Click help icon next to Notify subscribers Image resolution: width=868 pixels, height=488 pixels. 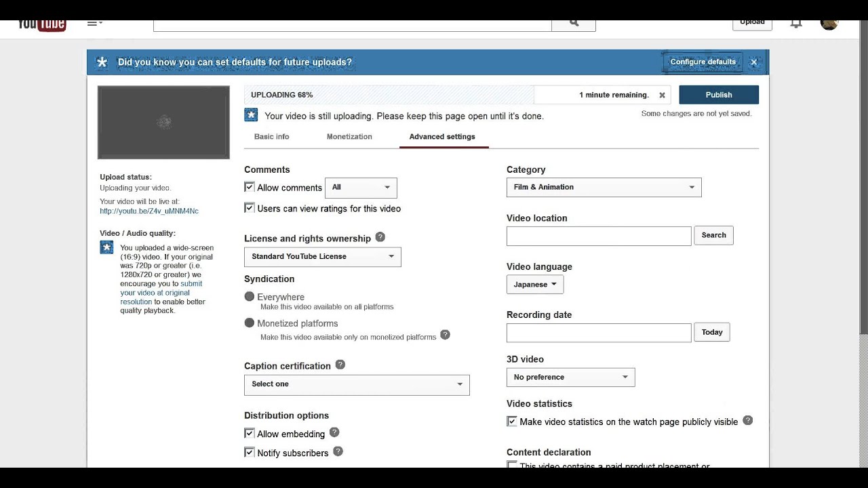tap(338, 451)
